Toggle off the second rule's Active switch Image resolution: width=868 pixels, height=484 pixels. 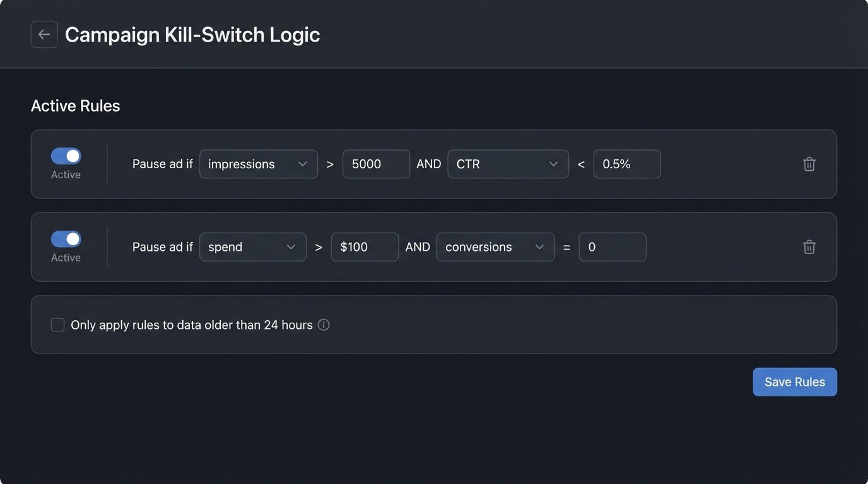coord(66,239)
